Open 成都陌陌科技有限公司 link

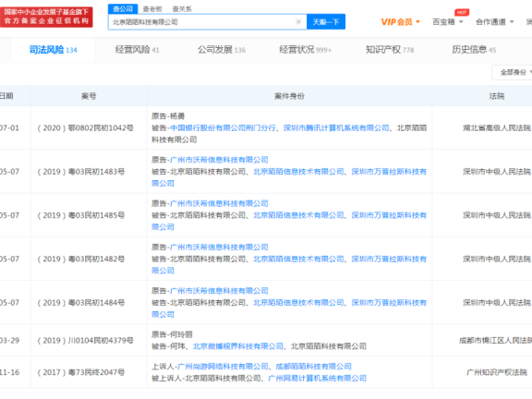click(x=313, y=367)
